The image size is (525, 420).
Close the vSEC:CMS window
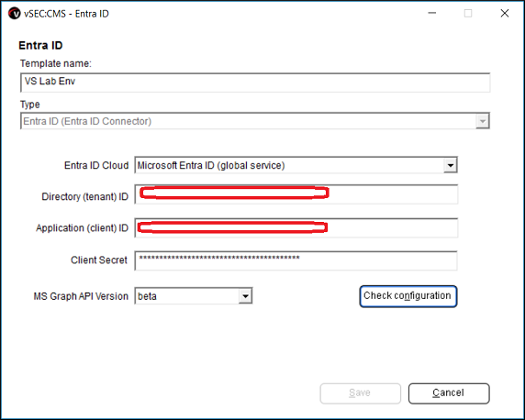pos(505,14)
